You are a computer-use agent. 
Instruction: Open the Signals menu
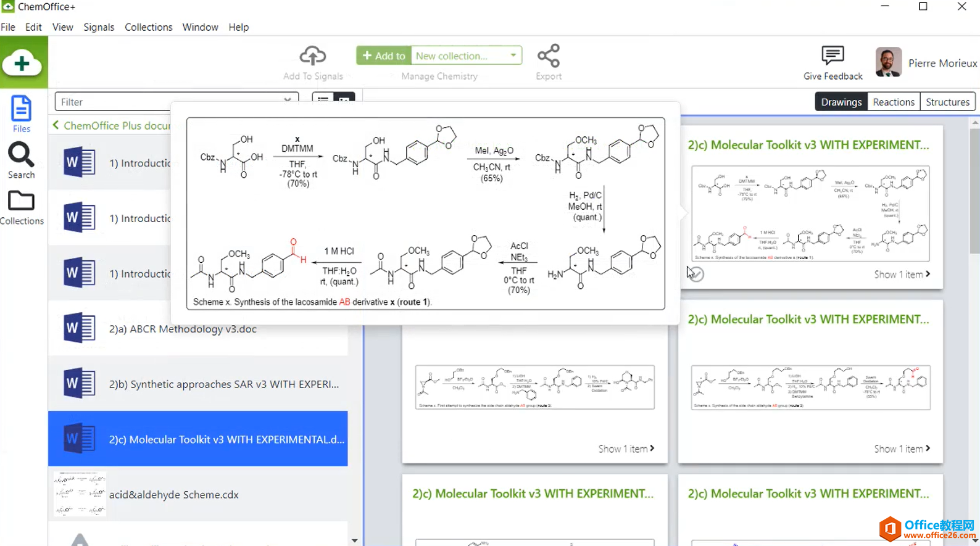pyautogui.click(x=99, y=27)
